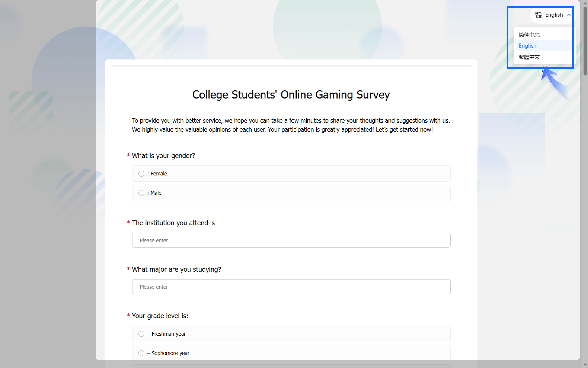The width and height of the screenshot is (588, 368).
Task: Select the Female radio button
Action: click(141, 174)
